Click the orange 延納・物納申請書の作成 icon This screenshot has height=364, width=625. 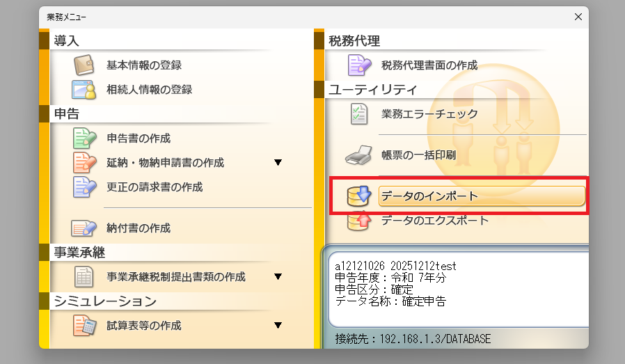(x=84, y=163)
